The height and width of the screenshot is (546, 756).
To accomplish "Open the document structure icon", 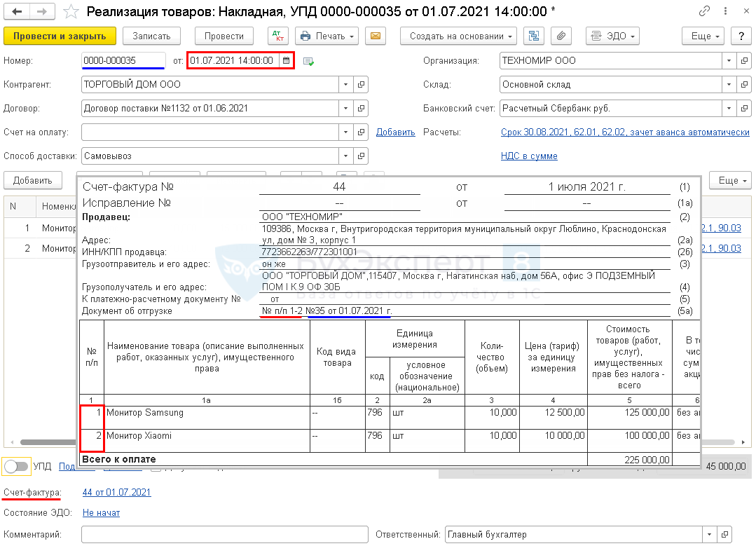I will [535, 36].
